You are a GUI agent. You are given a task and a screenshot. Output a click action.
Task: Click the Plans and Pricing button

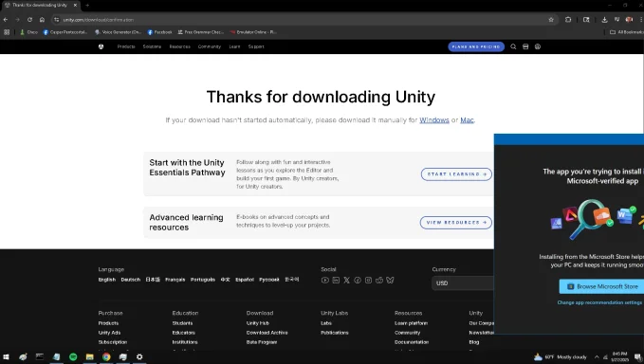(x=476, y=46)
